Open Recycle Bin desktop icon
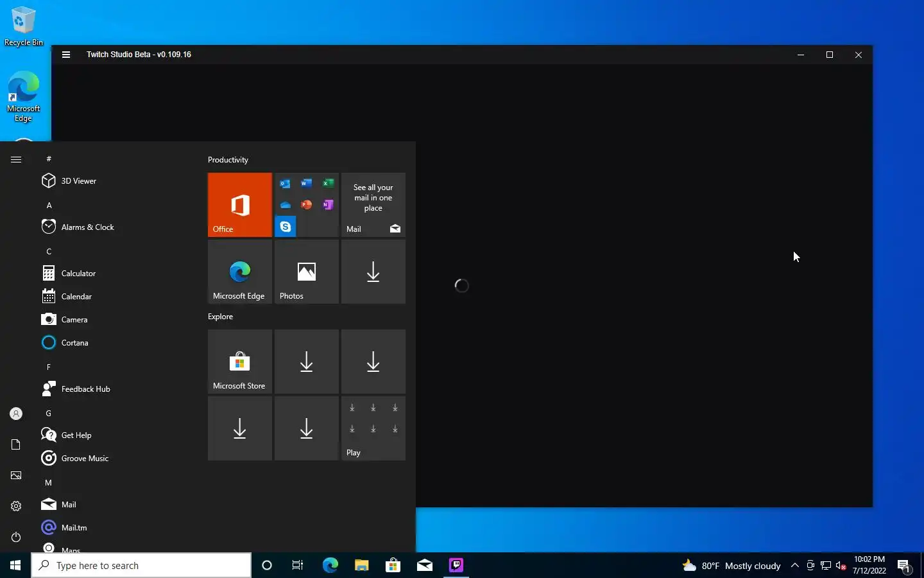Image resolution: width=924 pixels, height=578 pixels. click(24, 26)
